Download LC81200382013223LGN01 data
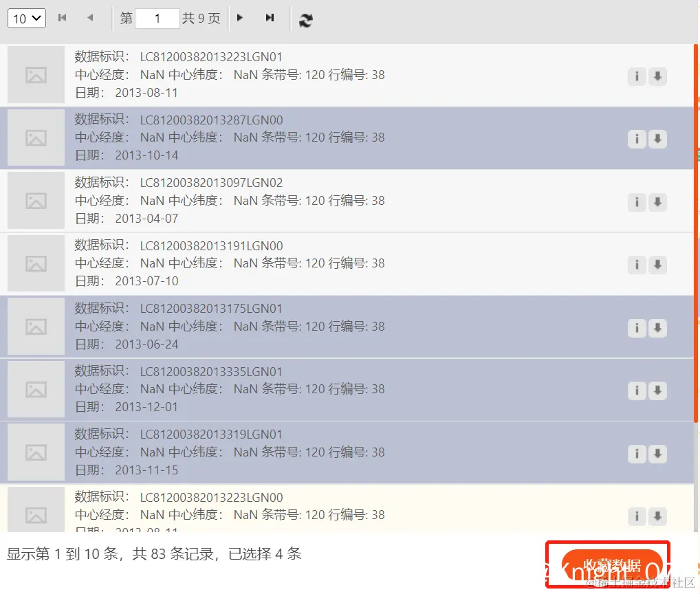 [x=657, y=76]
